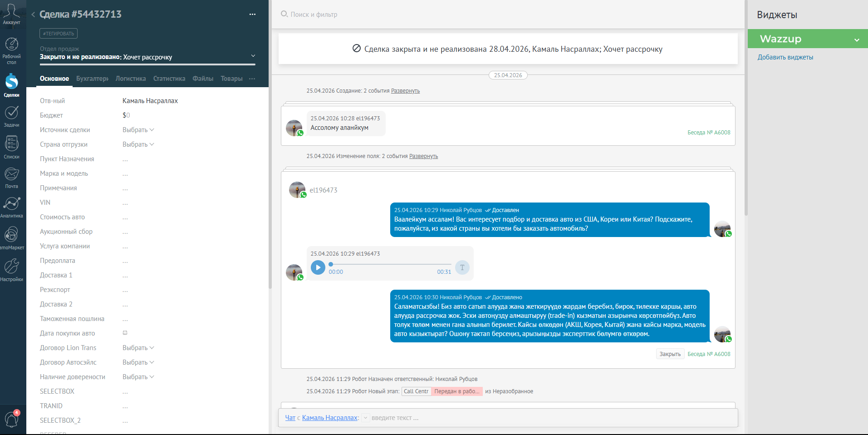Go to Сделки section icon
This screenshot has width=868, height=435.
point(11,82)
